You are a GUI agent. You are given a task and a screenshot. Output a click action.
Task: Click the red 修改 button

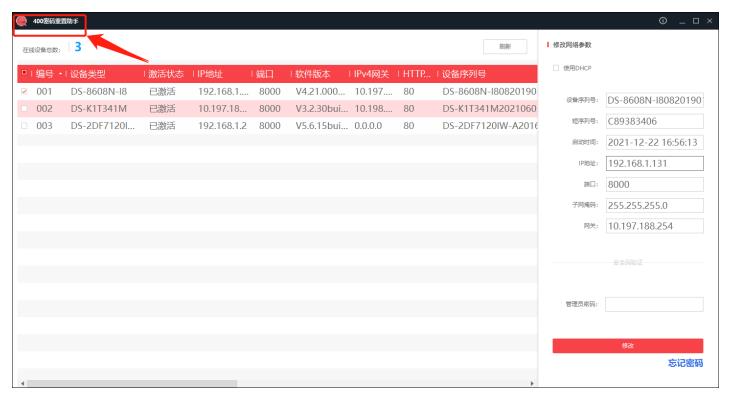tap(628, 345)
